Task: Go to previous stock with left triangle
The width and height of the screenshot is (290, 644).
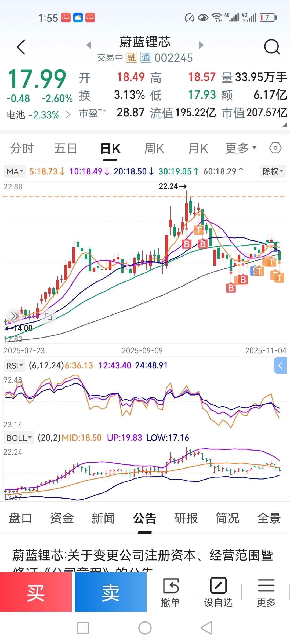Action: tap(89, 45)
